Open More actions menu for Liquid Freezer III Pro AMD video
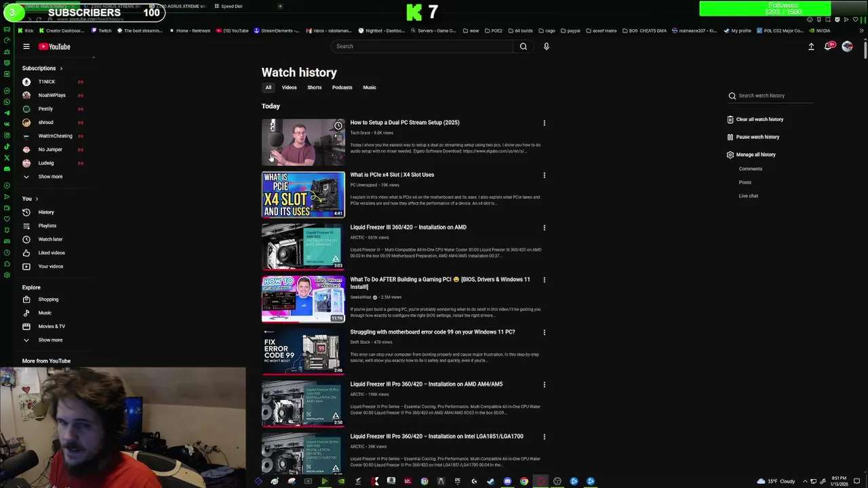 (544, 384)
